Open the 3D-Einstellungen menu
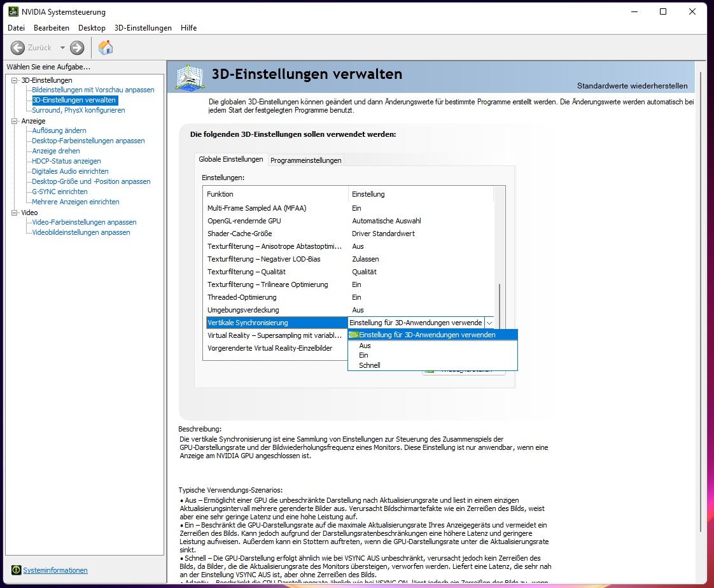 pyautogui.click(x=143, y=28)
